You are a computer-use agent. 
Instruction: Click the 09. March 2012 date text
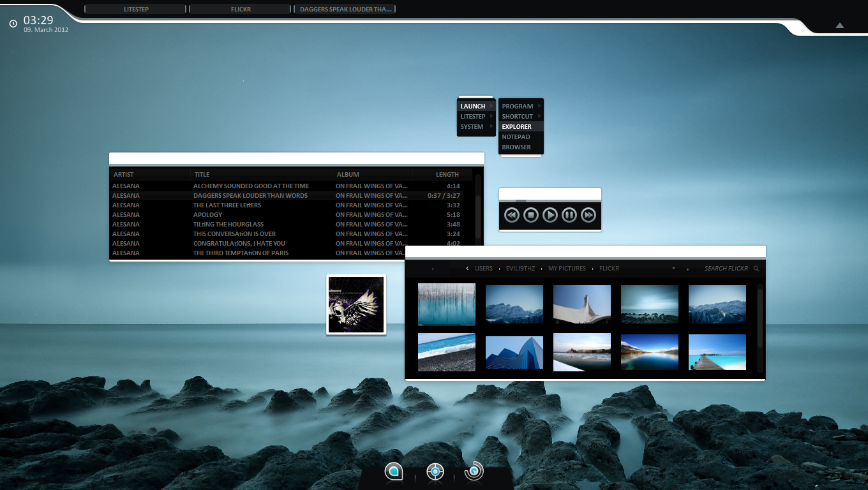click(46, 30)
